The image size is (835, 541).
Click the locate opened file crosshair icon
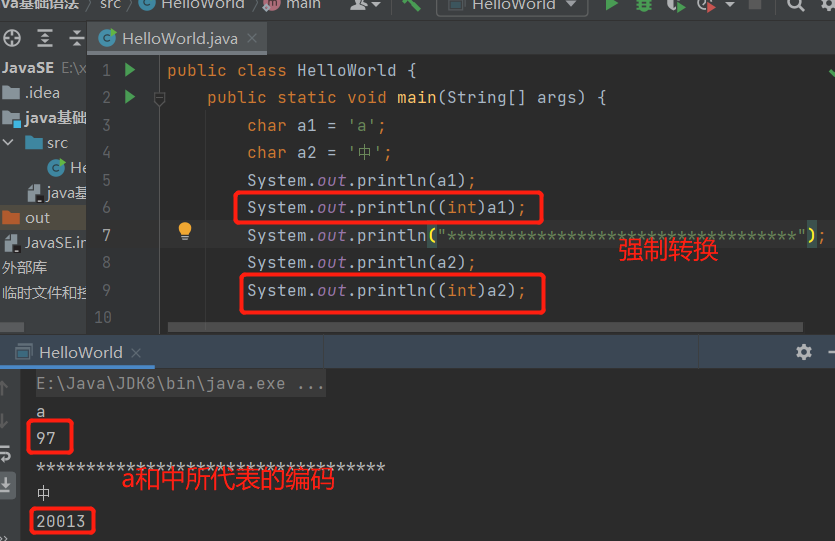point(12,38)
